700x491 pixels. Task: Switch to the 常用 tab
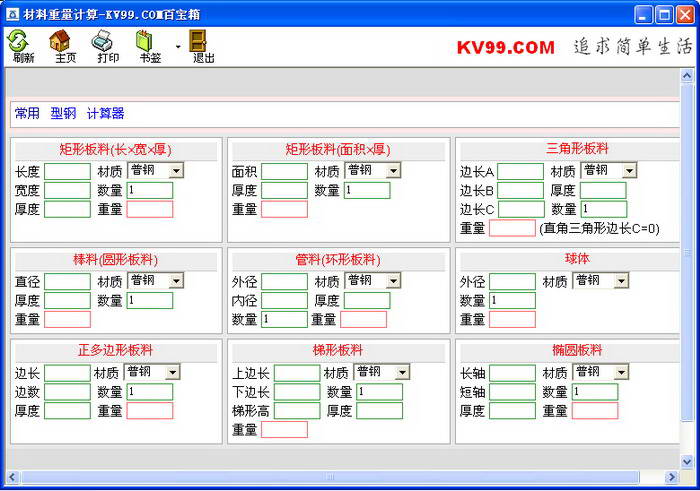[x=27, y=114]
